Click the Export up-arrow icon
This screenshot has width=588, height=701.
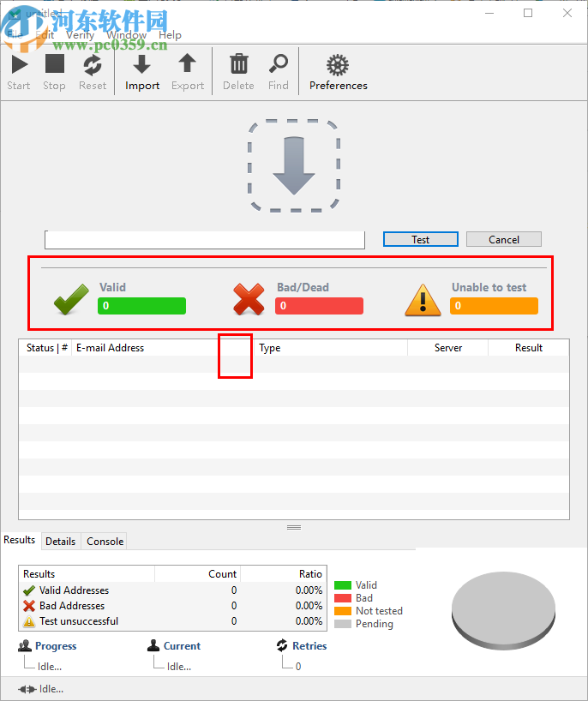coord(188,63)
